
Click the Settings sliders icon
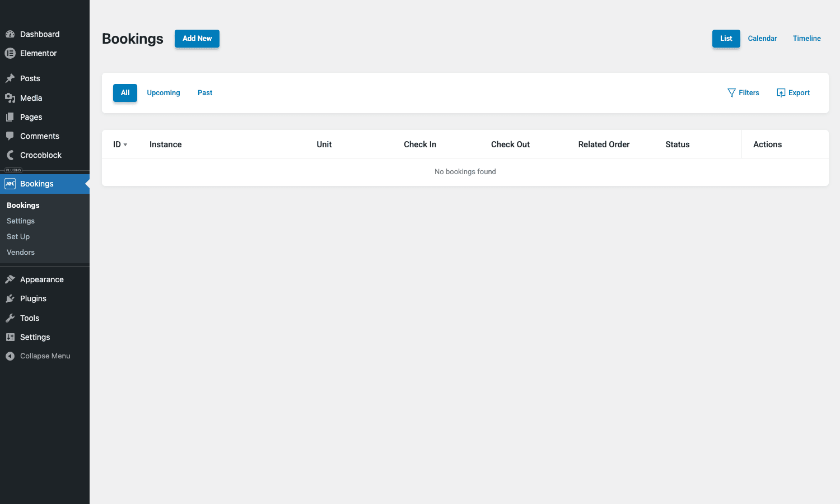click(10, 337)
